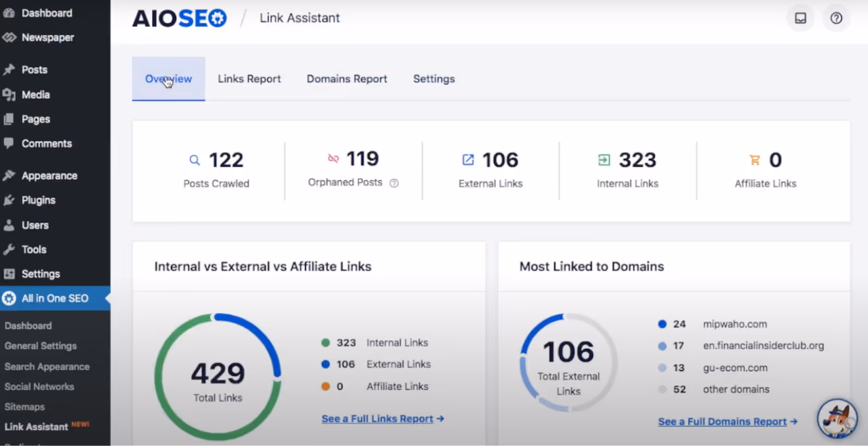Click the Orphaned Posts broken link icon
This screenshot has height=446, width=868.
coord(333,158)
